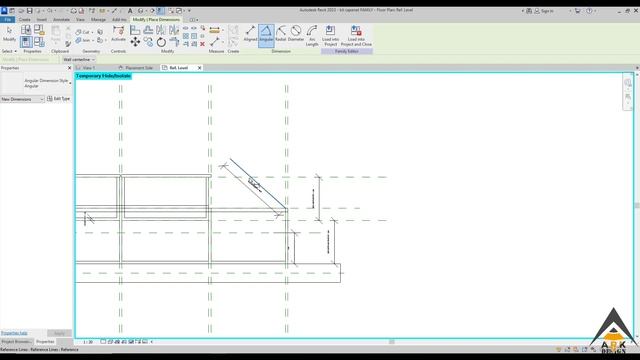
Task: Close the Ref. Level view tab
Action: [x=200, y=68]
